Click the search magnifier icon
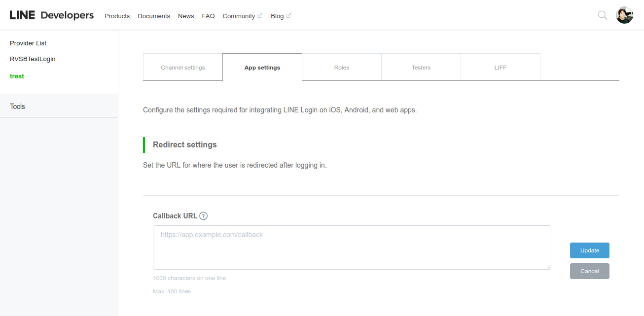The height and width of the screenshot is (316, 644). pyautogui.click(x=602, y=15)
